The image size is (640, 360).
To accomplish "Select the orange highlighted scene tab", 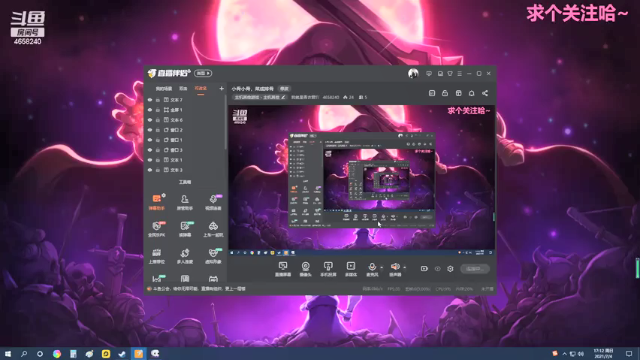I will point(200,89).
